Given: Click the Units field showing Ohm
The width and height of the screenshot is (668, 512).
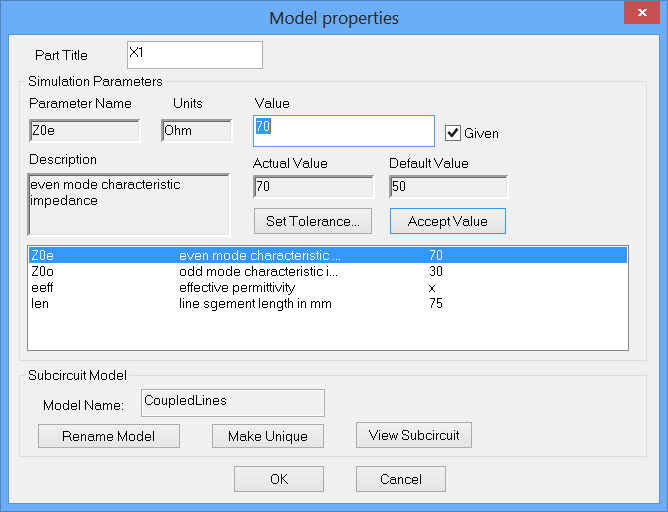Looking at the screenshot, I should tap(197, 130).
